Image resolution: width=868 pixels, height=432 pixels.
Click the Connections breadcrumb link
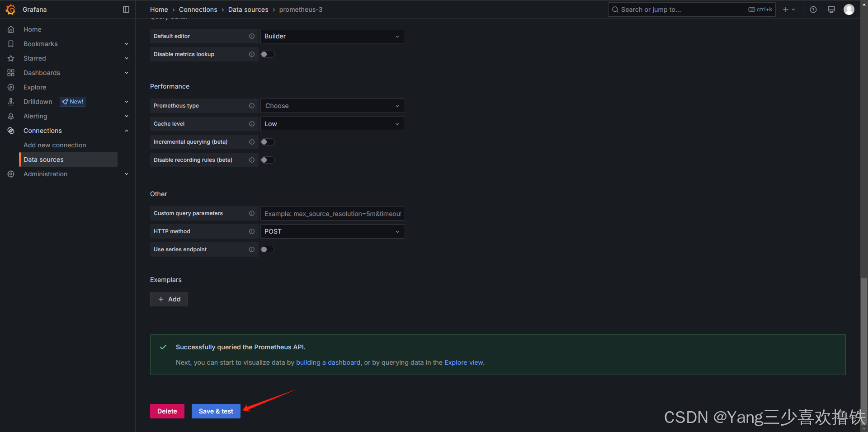tap(198, 9)
